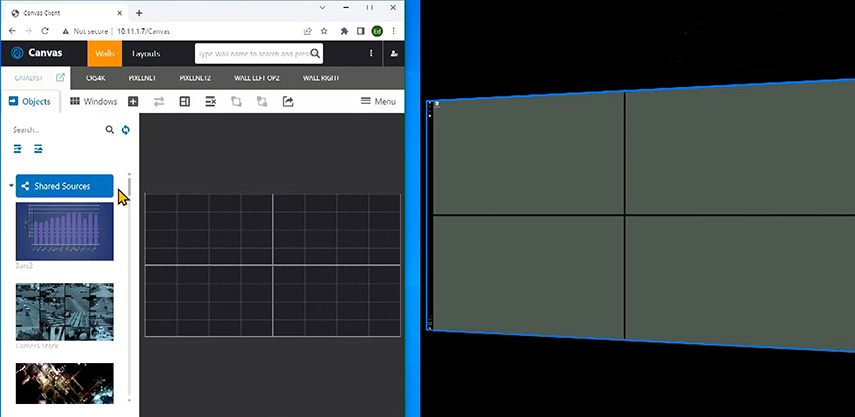The height and width of the screenshot is (417, 855).
Task: Click the collapse all sources icon
Action: click(x=38, y=149)
